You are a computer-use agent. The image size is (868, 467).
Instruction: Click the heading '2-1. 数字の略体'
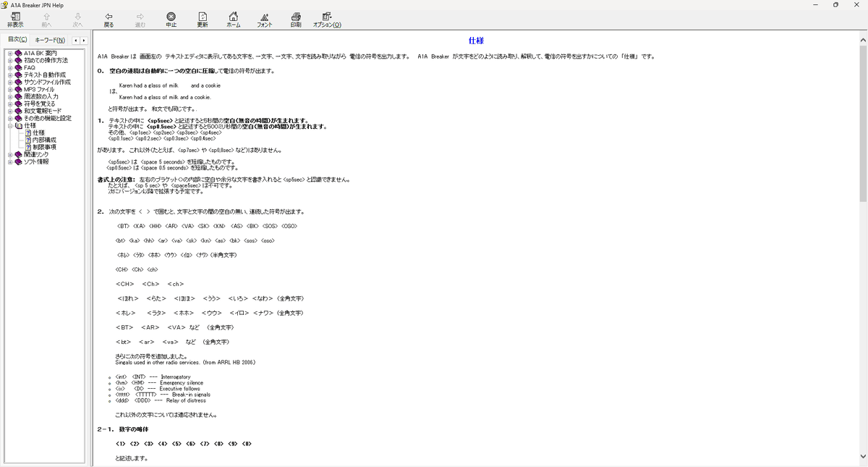[x=123, y=429]
